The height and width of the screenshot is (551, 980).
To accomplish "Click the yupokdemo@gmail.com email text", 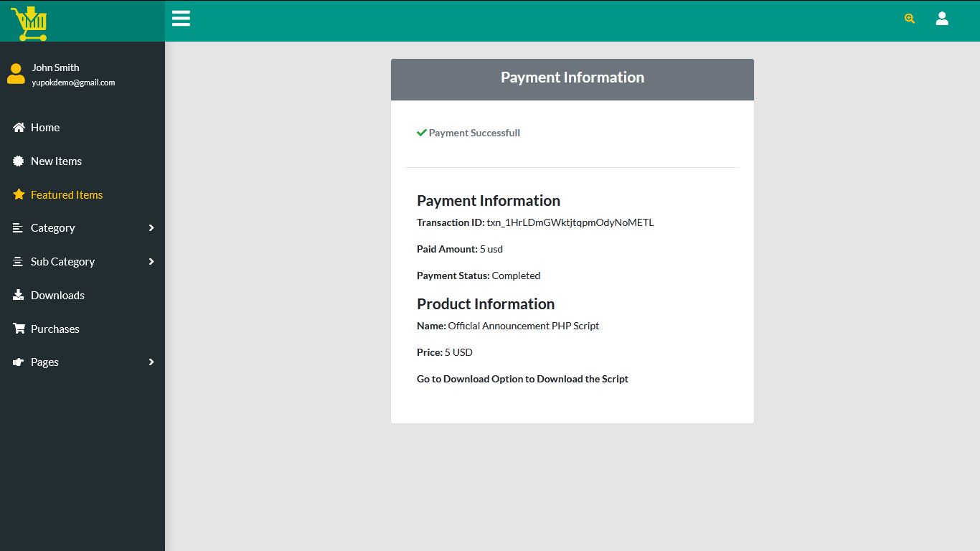I will click(x=73, y=83).
